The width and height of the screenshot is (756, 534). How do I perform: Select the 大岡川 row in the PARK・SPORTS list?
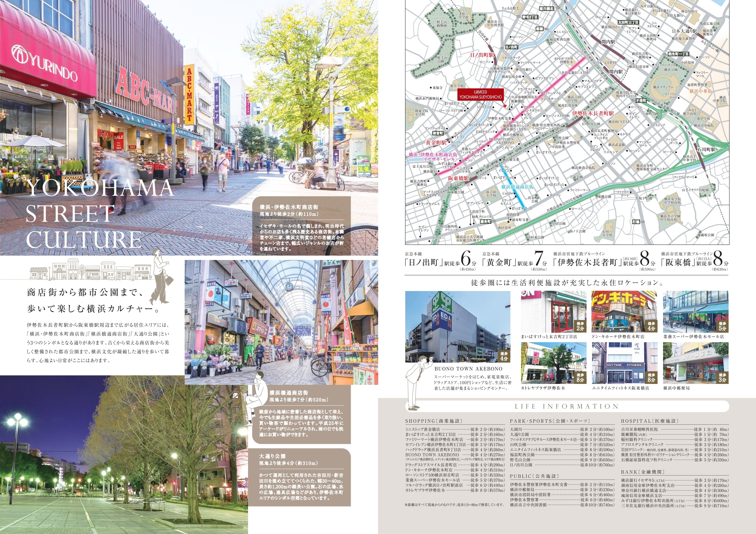click(x=562, y=429)
